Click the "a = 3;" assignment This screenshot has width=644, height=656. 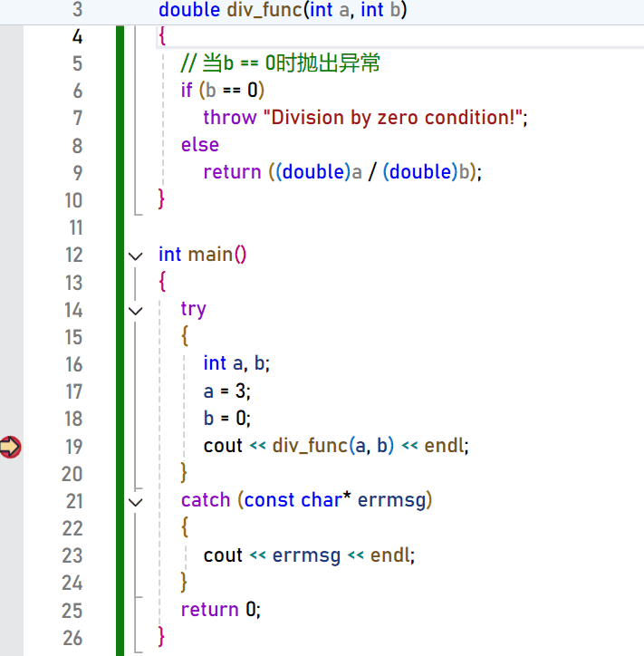(227, 391)
